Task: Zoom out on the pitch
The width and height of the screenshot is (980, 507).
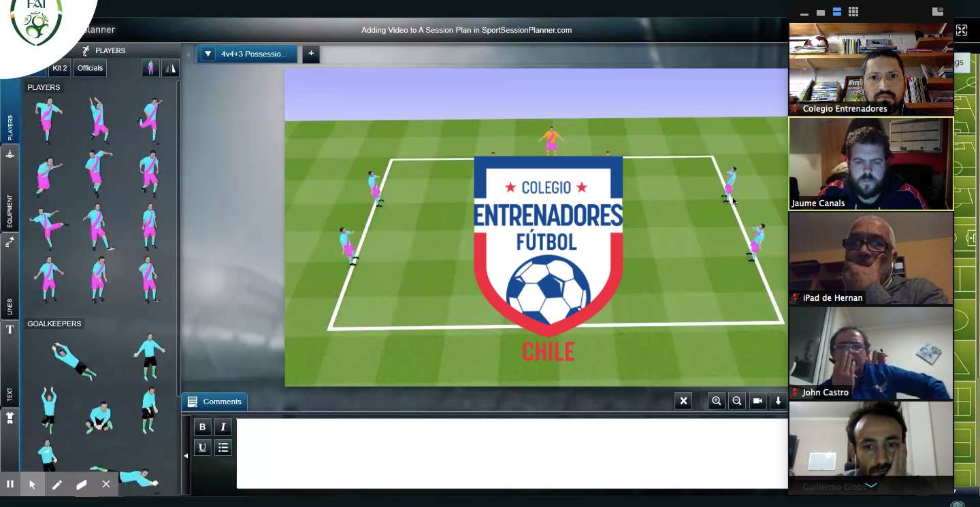Action: pos(736,401)
